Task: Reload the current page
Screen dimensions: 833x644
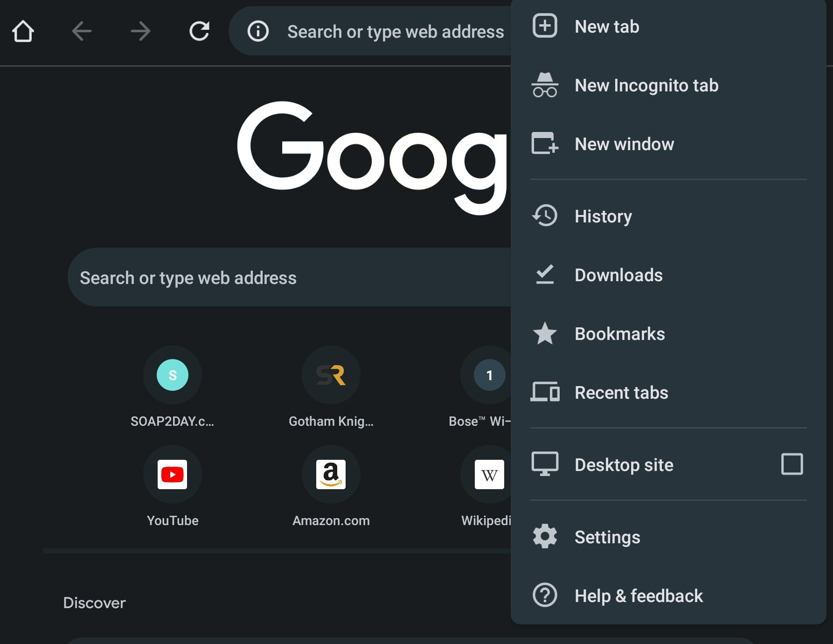Action: (x=199, y=31)
